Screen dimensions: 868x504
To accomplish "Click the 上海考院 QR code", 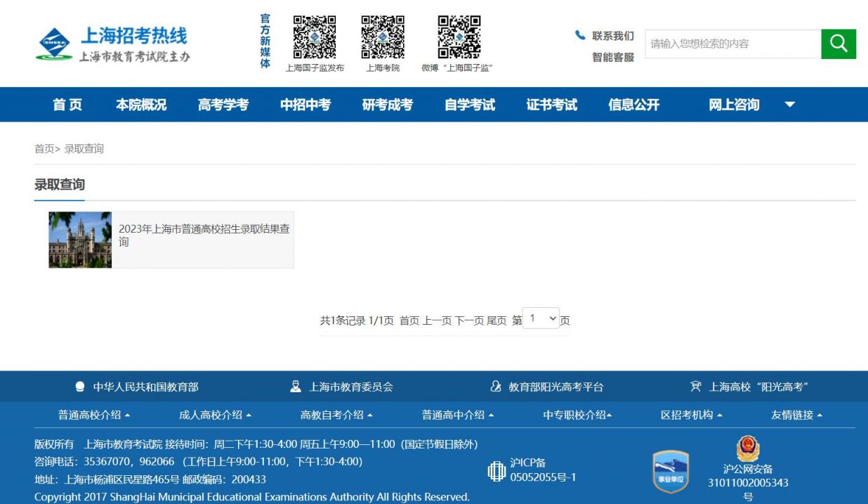I will (383, 37).
